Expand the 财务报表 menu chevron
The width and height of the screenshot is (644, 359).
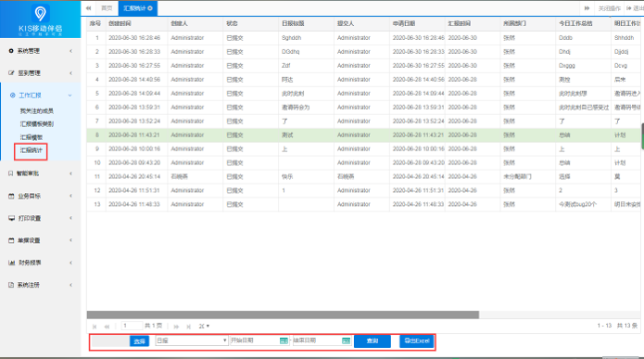(x=71, y=263)
